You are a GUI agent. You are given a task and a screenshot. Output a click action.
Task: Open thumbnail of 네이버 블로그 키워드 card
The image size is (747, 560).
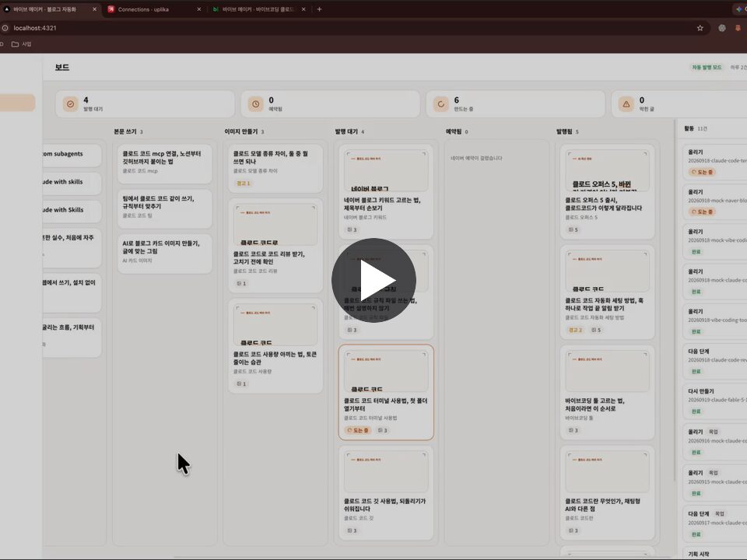pyautogui.click(x=386, y=171)
